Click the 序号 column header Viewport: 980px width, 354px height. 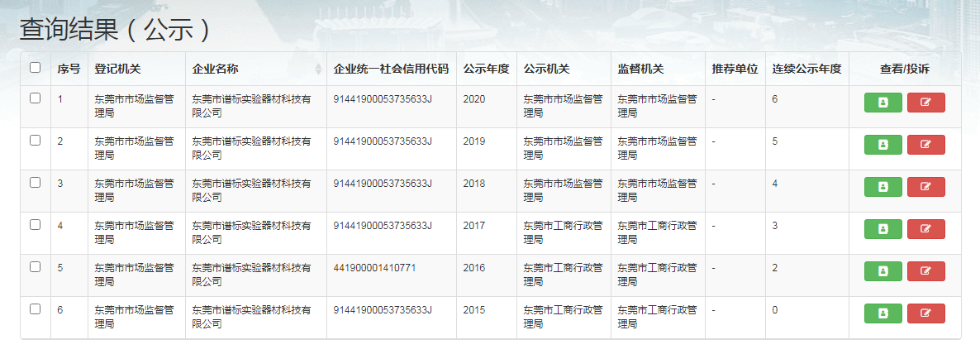coord(69,69)
